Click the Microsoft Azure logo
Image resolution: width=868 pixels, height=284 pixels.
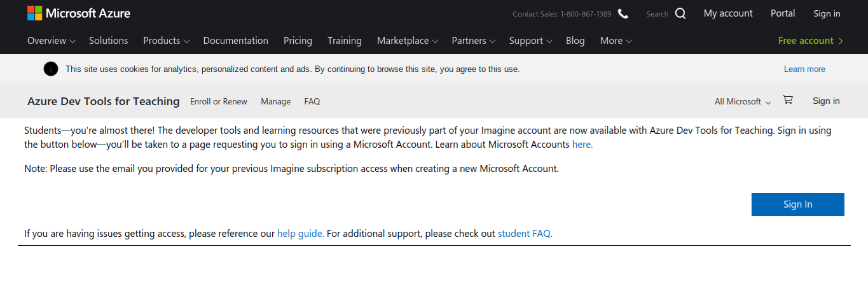[79, 13]
